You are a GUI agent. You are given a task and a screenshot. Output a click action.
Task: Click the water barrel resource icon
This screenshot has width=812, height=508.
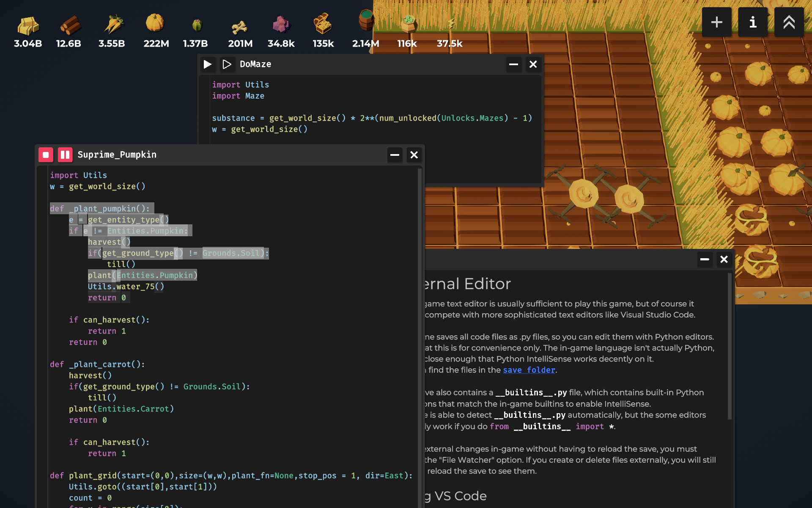[366, 20]
